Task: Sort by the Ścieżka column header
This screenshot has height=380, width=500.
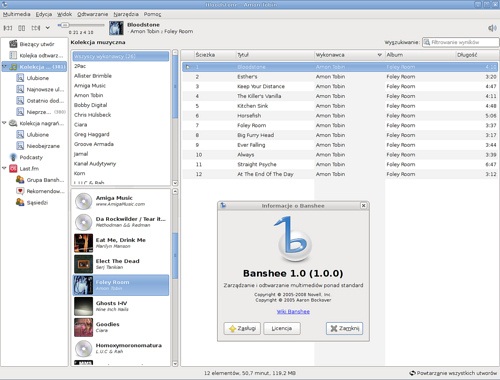Action: 215,55
